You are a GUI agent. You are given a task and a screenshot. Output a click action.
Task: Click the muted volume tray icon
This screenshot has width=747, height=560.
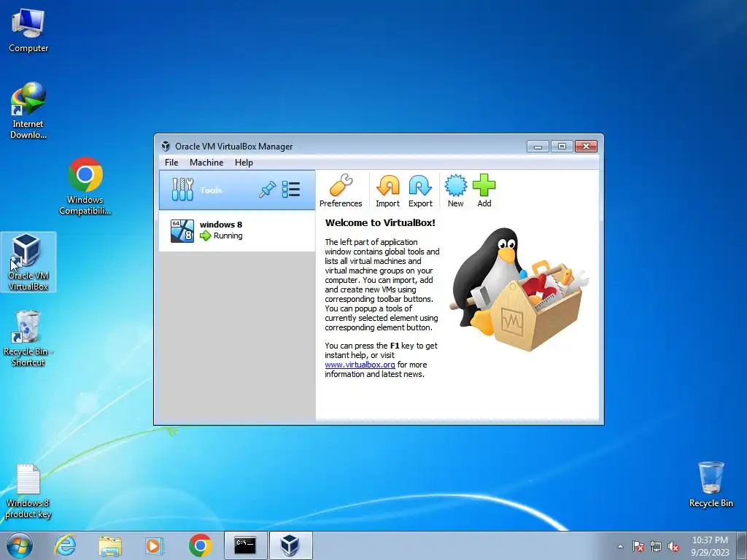click(x=673, y=546)
